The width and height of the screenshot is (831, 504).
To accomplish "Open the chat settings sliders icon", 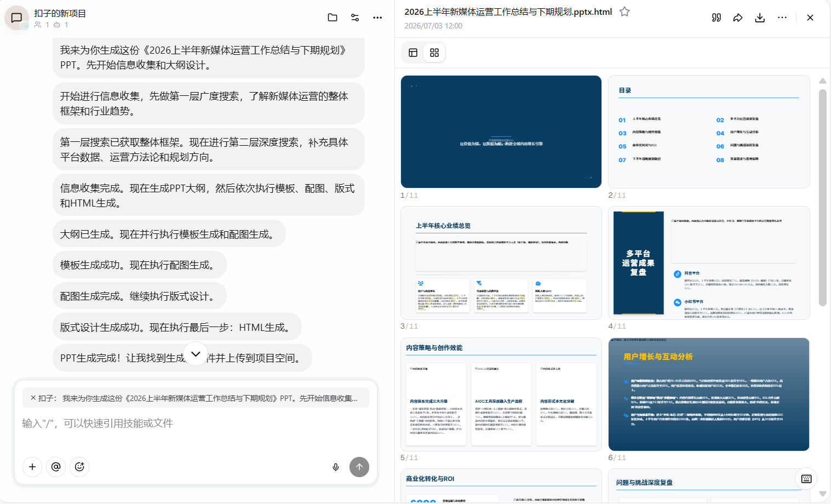I will 355,18.
